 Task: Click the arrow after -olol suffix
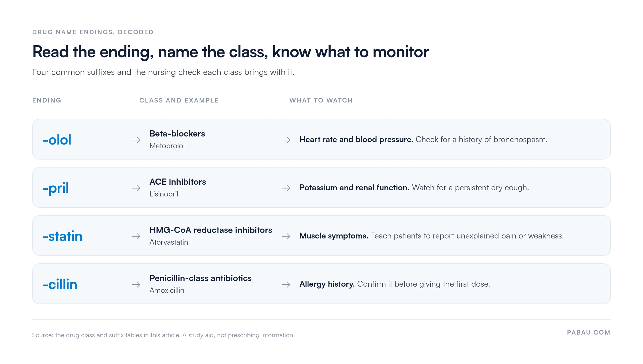tap(136, 140)
